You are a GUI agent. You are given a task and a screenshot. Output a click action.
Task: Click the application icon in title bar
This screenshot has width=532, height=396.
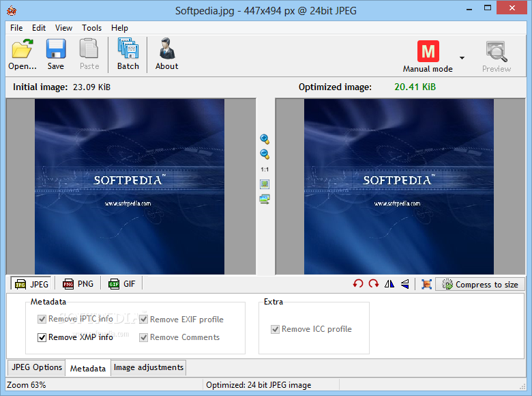12,10
